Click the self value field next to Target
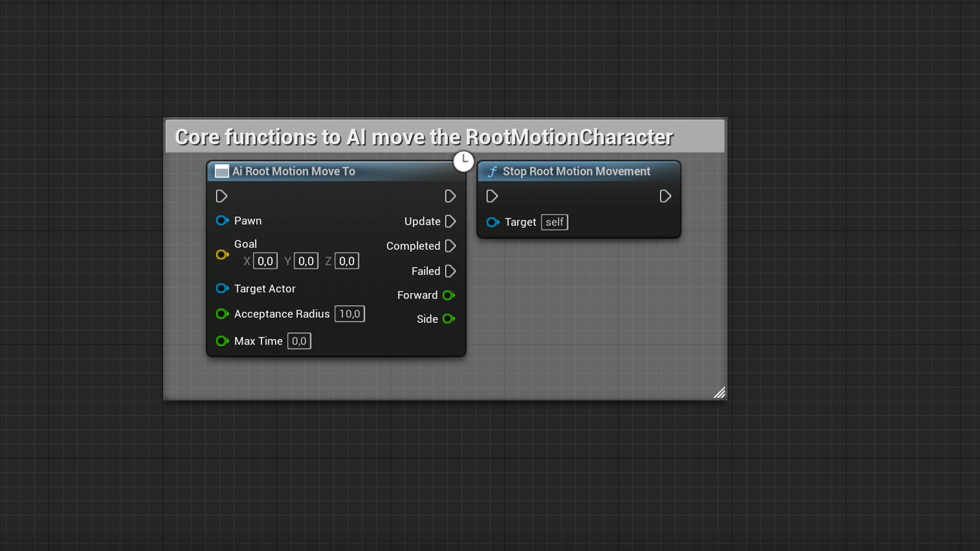980x551 pixels. coord(554,222)
